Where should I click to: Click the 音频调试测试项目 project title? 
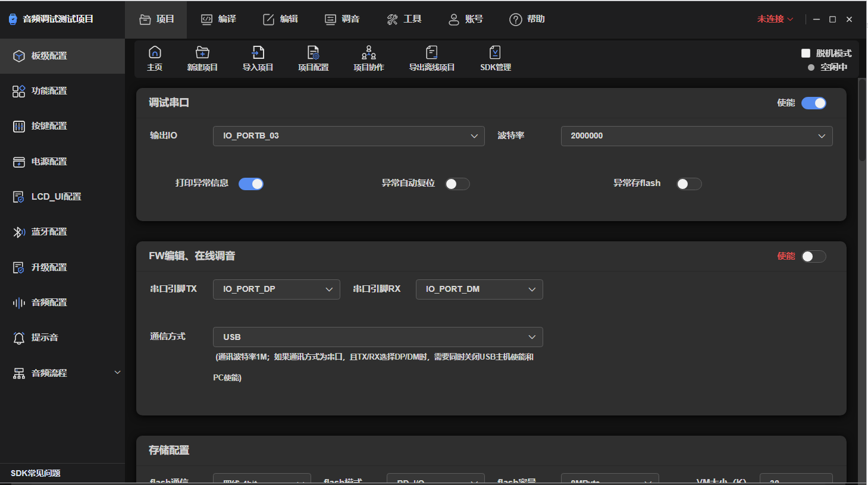58,19
